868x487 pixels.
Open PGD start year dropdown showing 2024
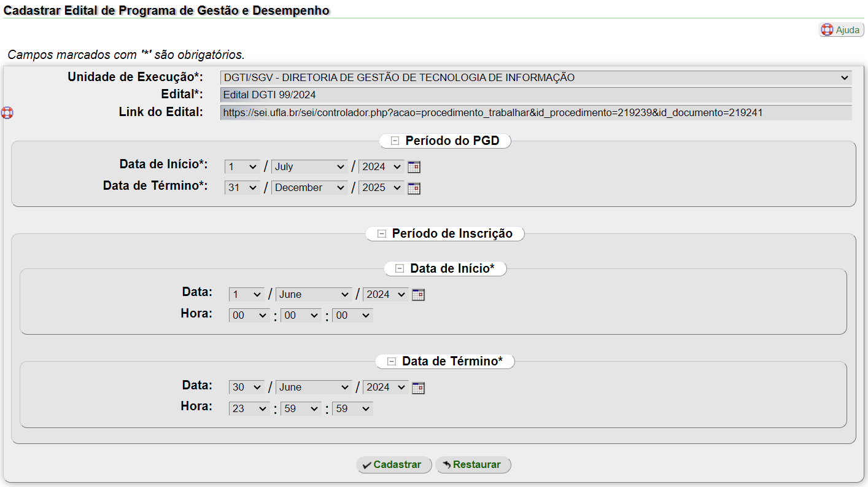[381, 166]
